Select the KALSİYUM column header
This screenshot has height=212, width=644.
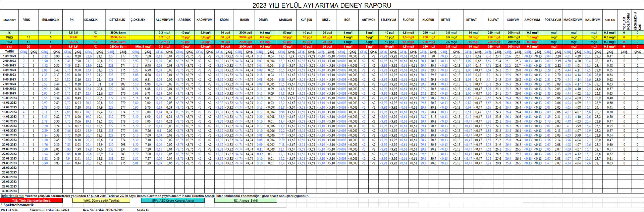click(593, 20)
